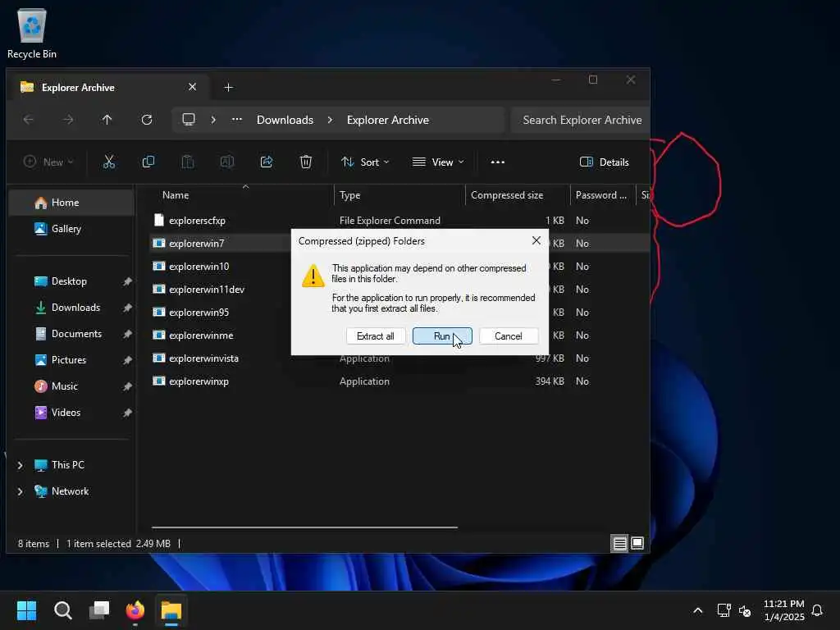This screenshot has width=840, height=630.
Task: Click Downloads in the address bar
Action: click(285, 120)
